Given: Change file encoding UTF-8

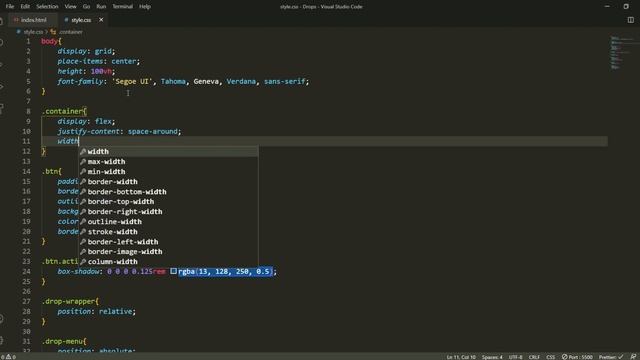Looking at the screenshot, I should 516,357.
